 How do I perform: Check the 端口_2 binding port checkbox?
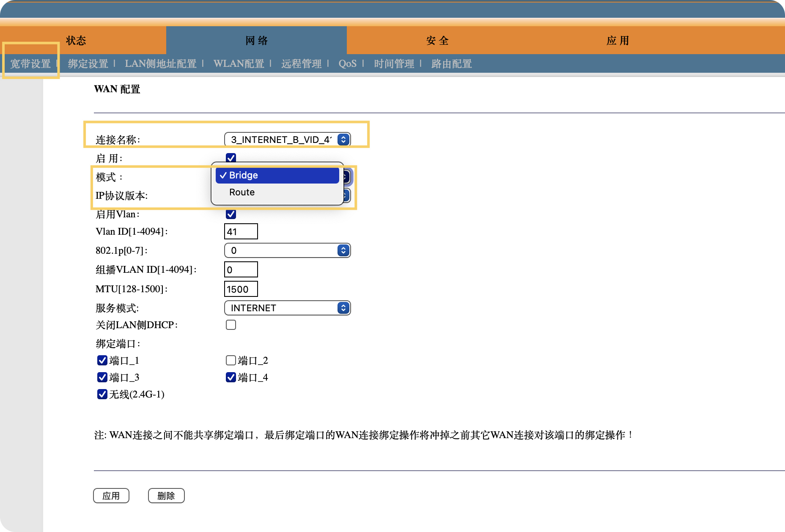pyautogui.click(x=231, y=360)
